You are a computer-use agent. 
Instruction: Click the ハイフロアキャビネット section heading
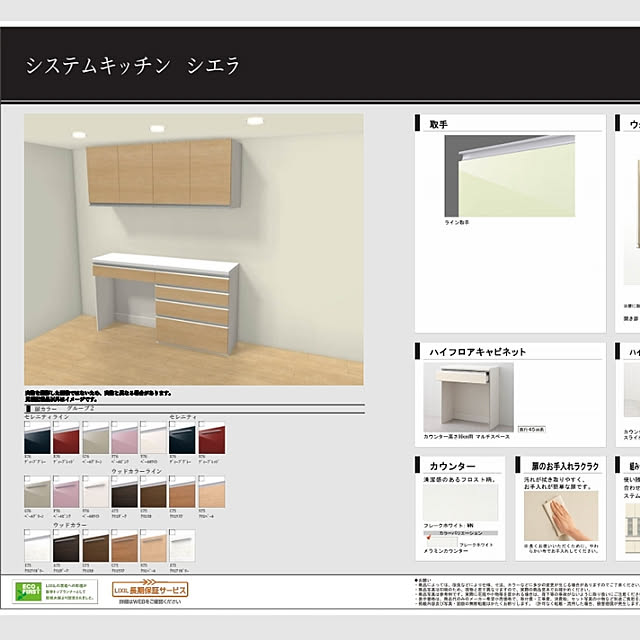tap(478, 352)
